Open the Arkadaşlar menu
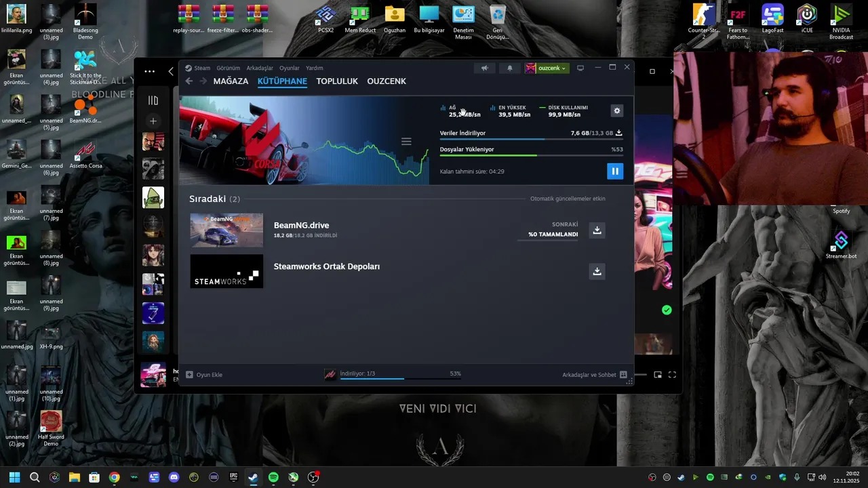Viewport: 868px width, 488px height. (260, 68)
